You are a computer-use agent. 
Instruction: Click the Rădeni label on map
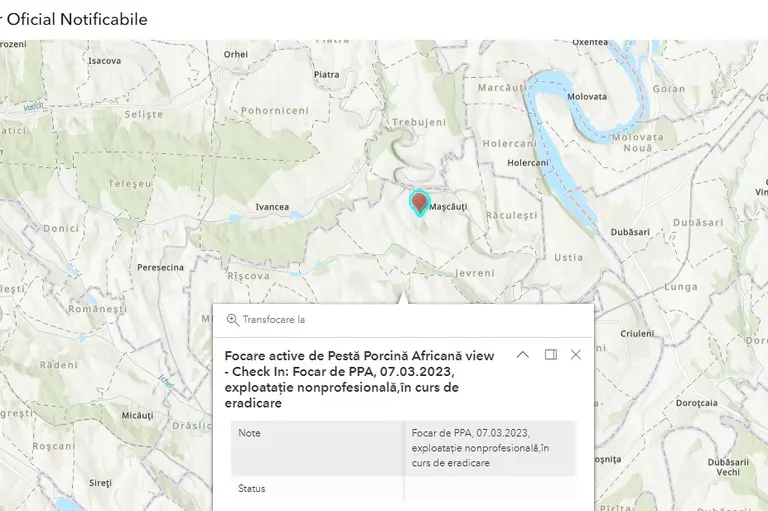59,365
